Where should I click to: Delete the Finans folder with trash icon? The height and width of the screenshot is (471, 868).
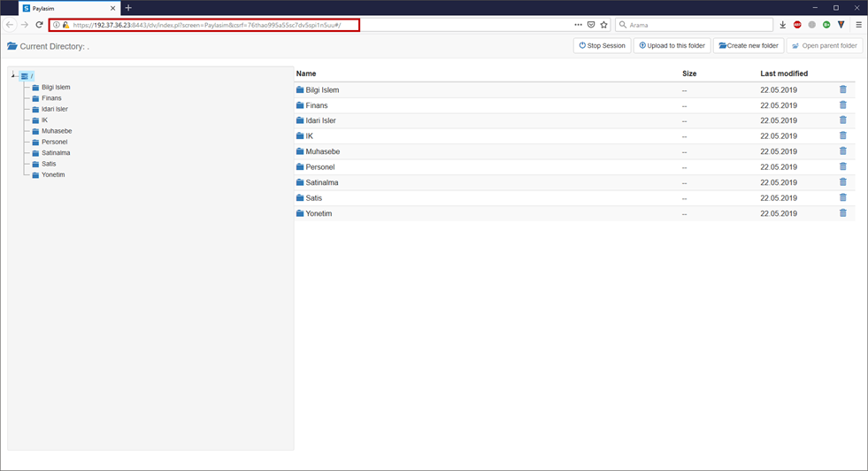[842, 104]
